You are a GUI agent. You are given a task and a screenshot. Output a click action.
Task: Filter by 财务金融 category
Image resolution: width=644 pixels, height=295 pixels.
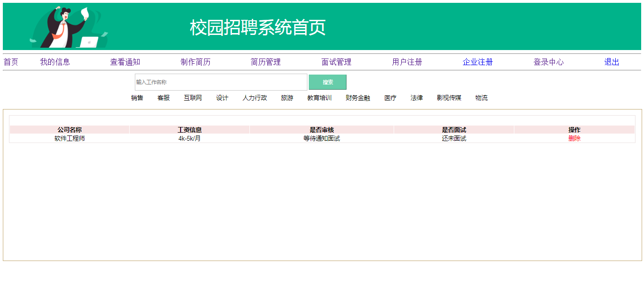(x=357, y=98)
